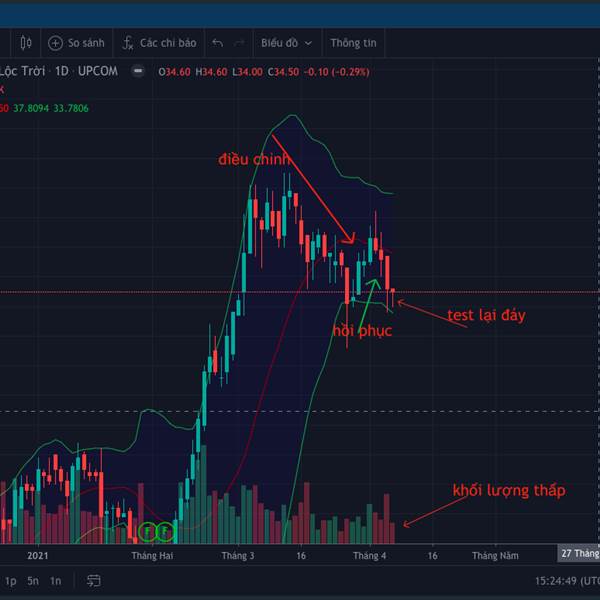
Task: Click the So sánh compare button
Action: click(x=76, y=43)
